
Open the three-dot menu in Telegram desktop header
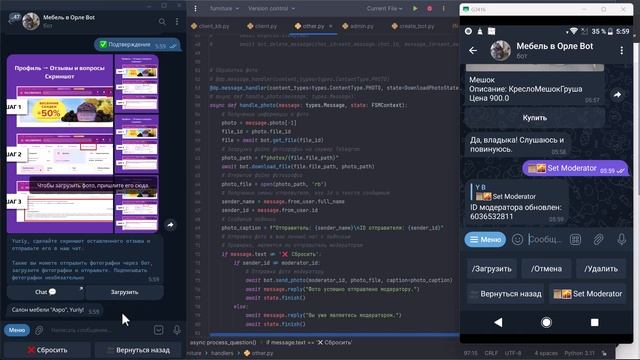point(177,21)
